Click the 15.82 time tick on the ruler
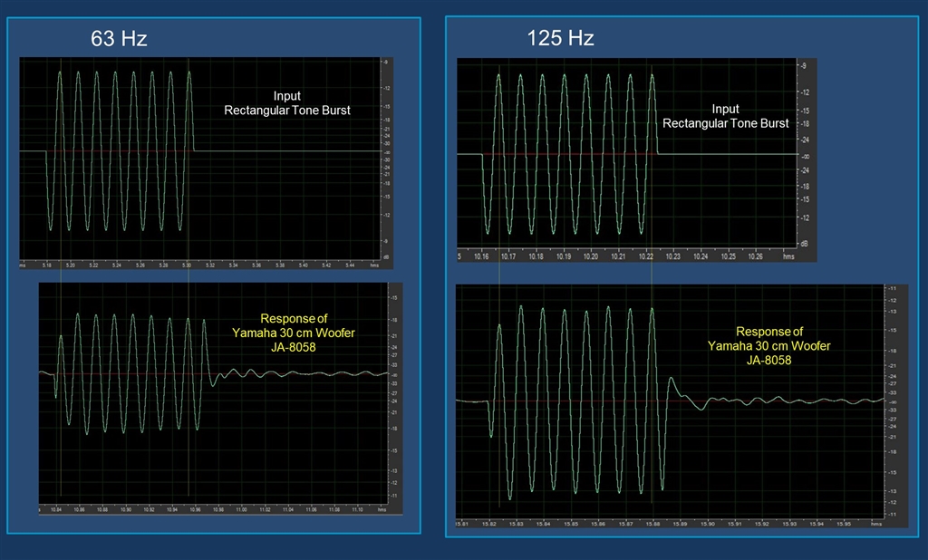Viewport: 928px width, 560px height. pyautogui.click(x=488, y=524)
